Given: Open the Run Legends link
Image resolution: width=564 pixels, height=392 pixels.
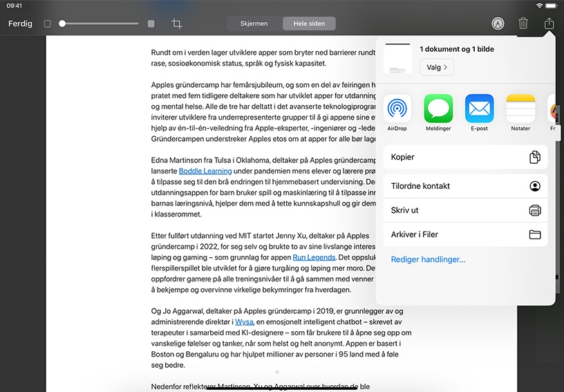Looking at the screenshot, I should pyautogui.click(x=314, y=257).
